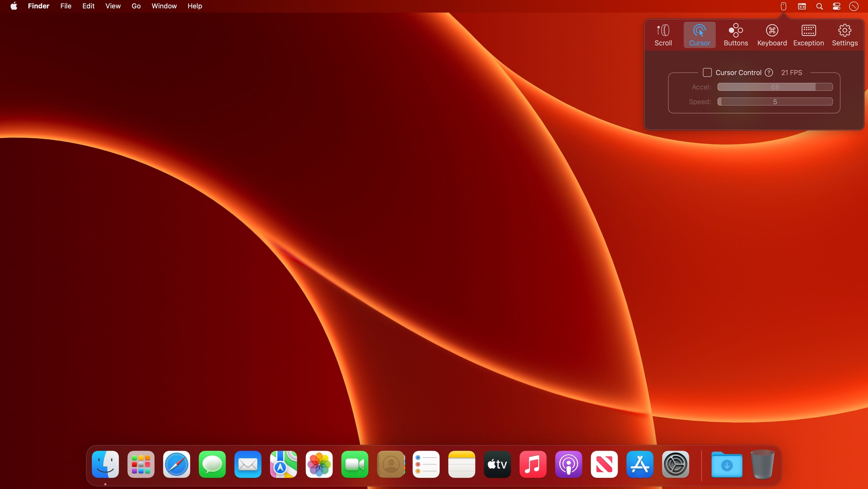Viewport: 868px width, 489px height.
Task: Open the Trash in the Dock
Action: [762, 464]
